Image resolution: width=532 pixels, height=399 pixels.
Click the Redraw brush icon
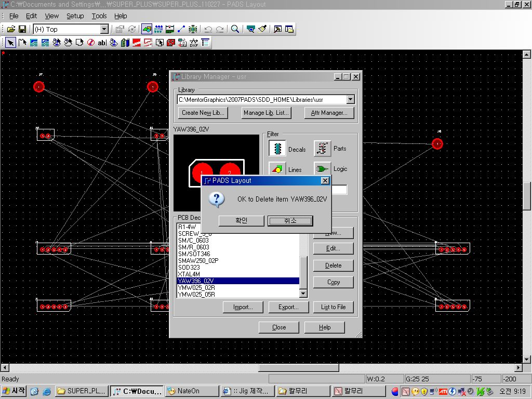pos(262,29)
